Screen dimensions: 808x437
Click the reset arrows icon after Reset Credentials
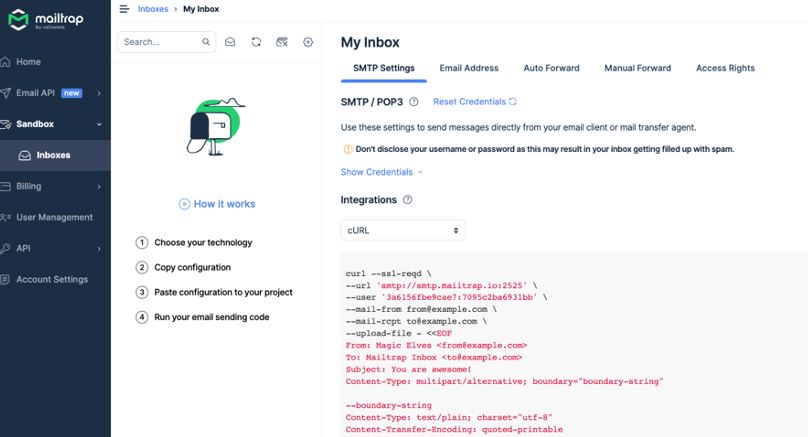[x=512, y=102]
